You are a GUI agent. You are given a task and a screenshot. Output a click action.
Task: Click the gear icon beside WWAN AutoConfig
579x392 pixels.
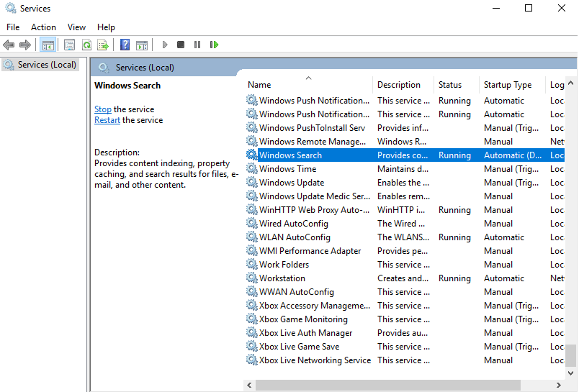click(x=252, y=291)
